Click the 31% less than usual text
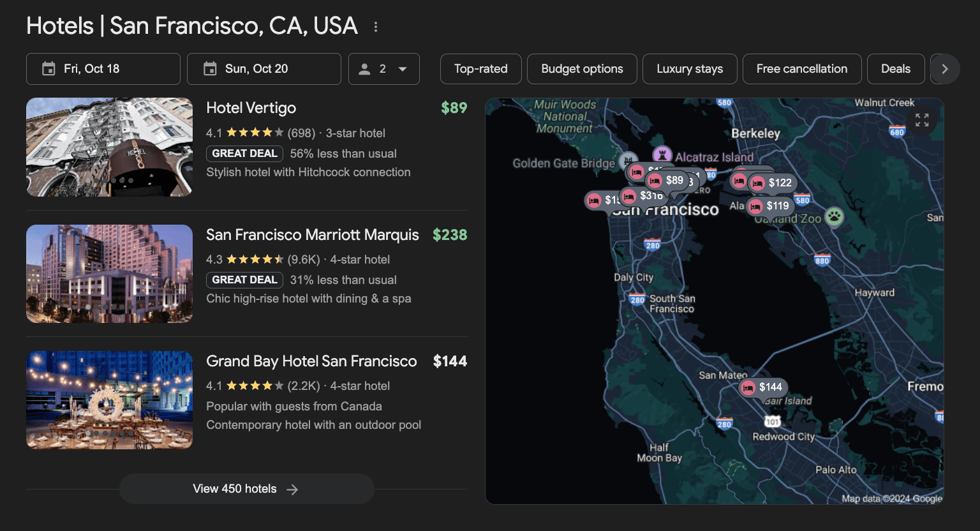Image resolution: width=980 pixels, height=531 pixels. [343, 280]
